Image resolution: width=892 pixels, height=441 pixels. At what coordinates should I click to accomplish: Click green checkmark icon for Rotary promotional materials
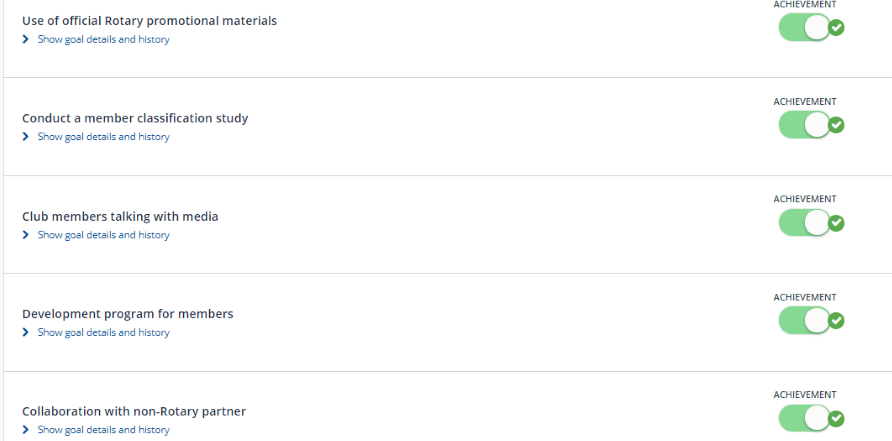pos(837,28)
